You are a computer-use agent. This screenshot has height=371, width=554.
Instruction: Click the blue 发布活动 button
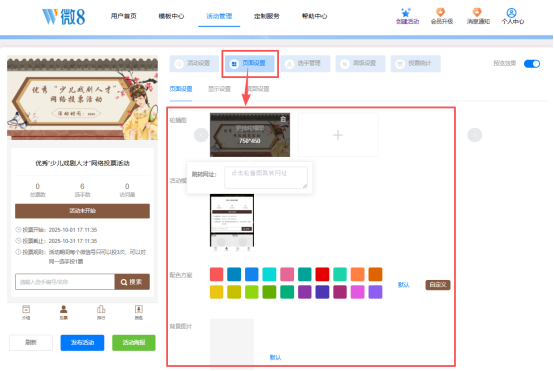click(x=82, y=343)
